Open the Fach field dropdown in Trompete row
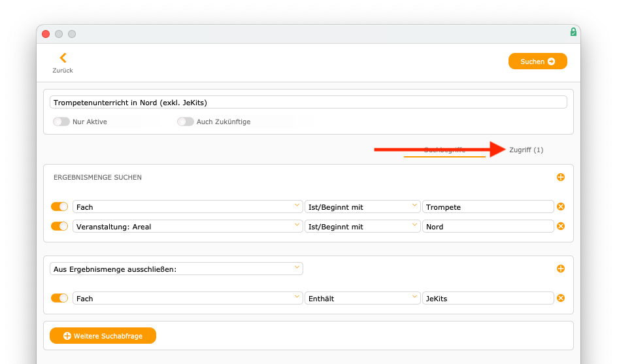 point(188,207)
